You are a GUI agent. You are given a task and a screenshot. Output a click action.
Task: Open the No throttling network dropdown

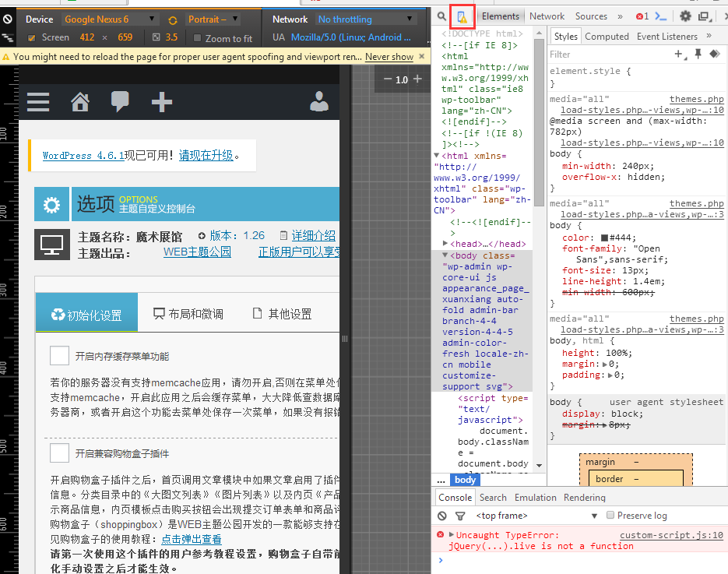[366, 19]
